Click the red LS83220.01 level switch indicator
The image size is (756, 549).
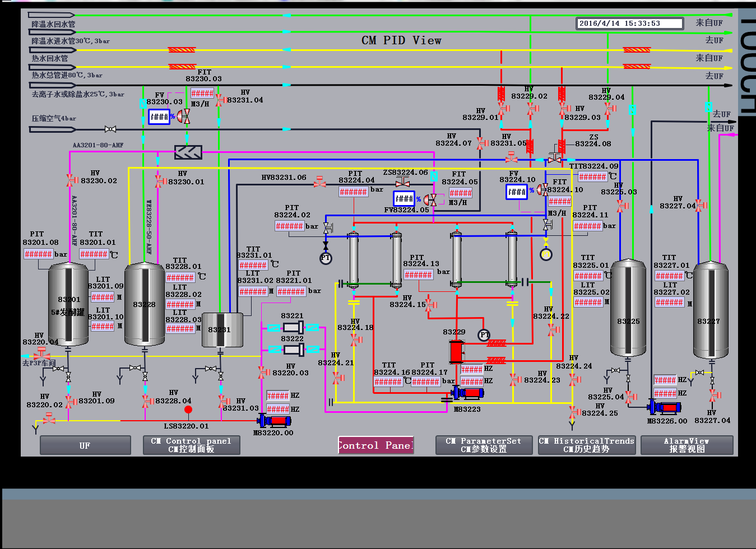[188, 410]
